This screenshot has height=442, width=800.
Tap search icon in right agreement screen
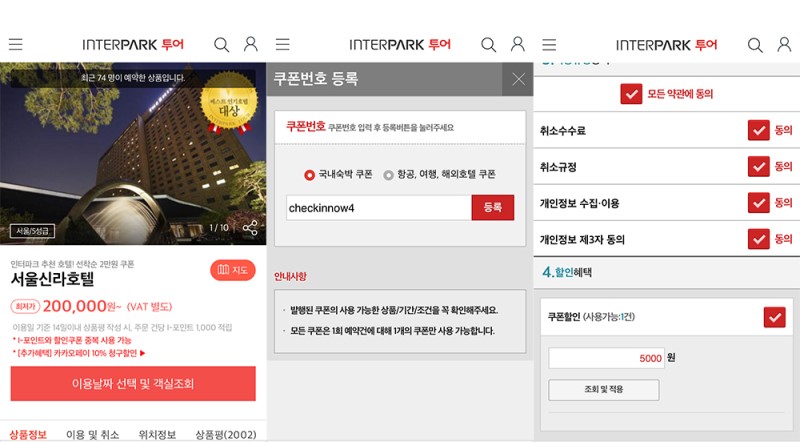point(755,45)
